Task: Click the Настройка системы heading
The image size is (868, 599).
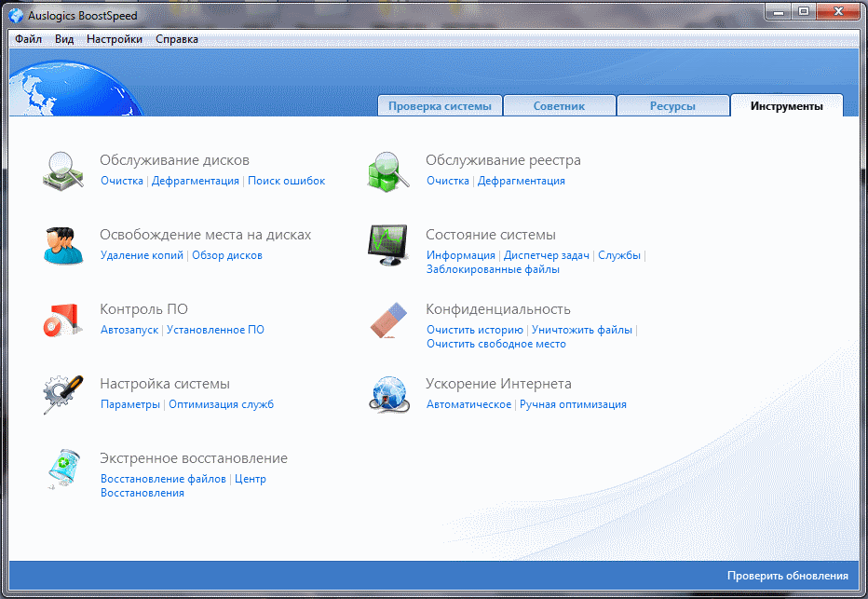Action: 165,384
